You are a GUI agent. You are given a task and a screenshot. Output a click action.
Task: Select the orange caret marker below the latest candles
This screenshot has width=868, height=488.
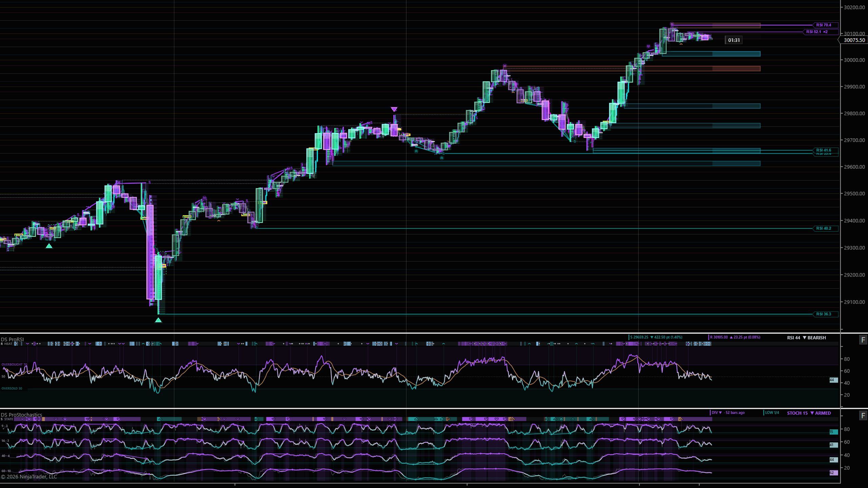(681, 44)
